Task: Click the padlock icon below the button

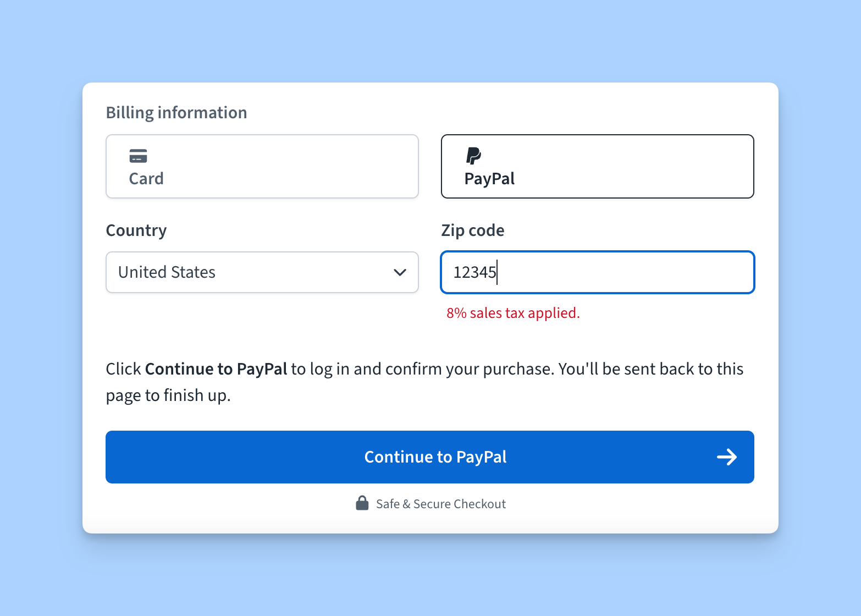Action: click(362, 503)
